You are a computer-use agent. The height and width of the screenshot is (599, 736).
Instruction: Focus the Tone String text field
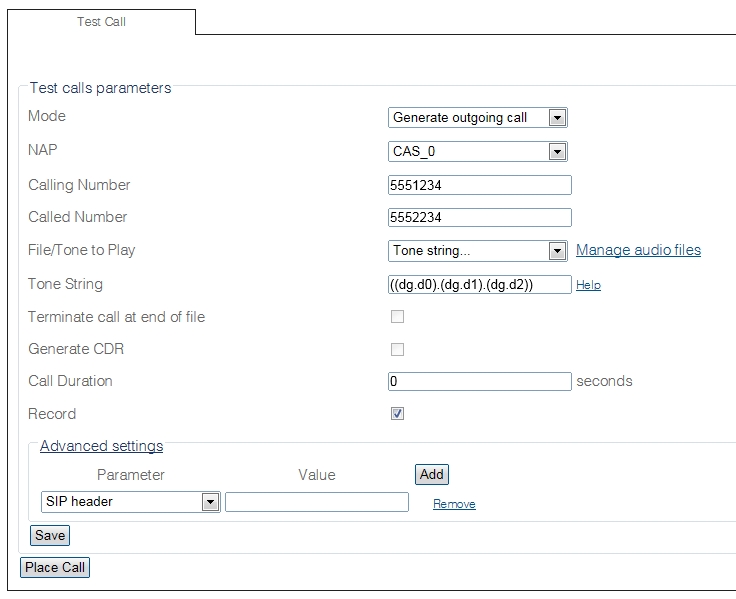pos(479,285)
